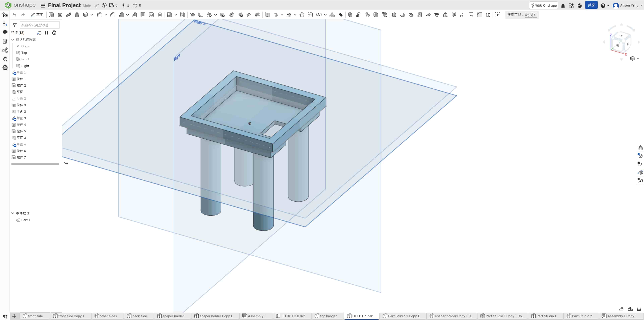
Task: Select the Right plane in the feature list
Action: 25,66
